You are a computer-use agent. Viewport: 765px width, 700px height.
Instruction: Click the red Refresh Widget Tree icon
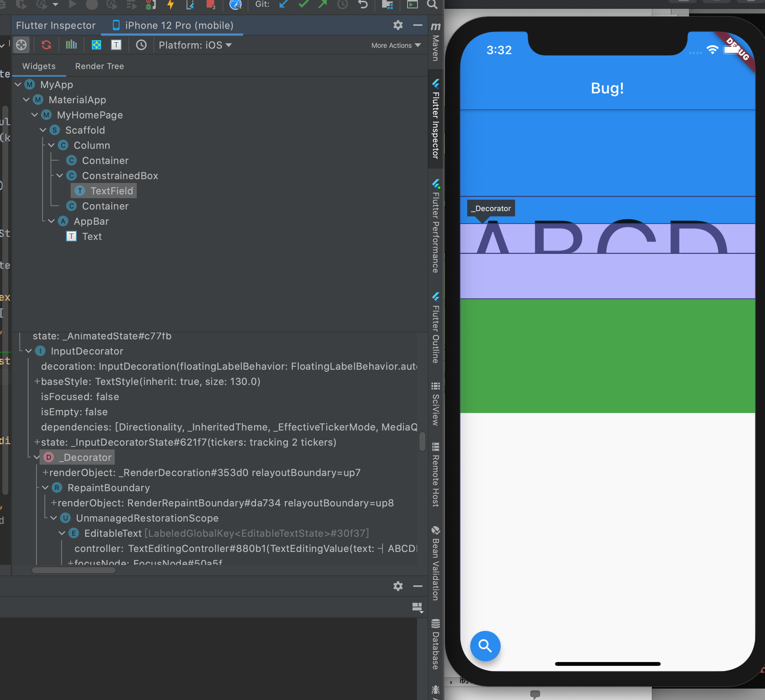[46, 45]
